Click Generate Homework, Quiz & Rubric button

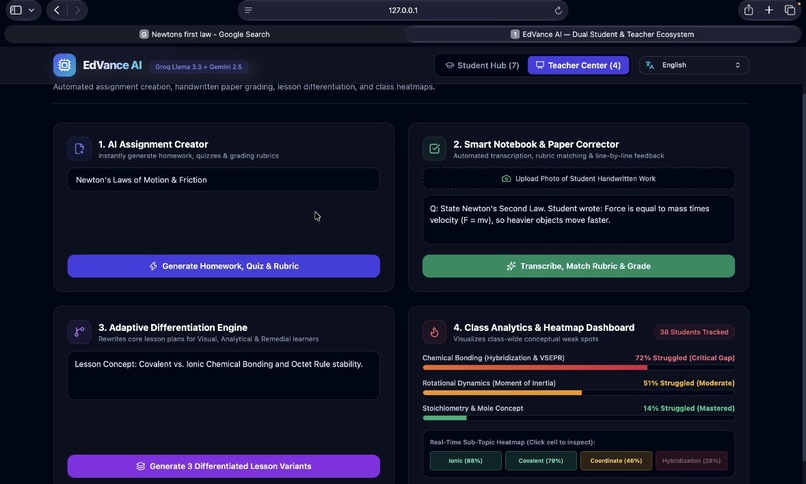[224, 266]
